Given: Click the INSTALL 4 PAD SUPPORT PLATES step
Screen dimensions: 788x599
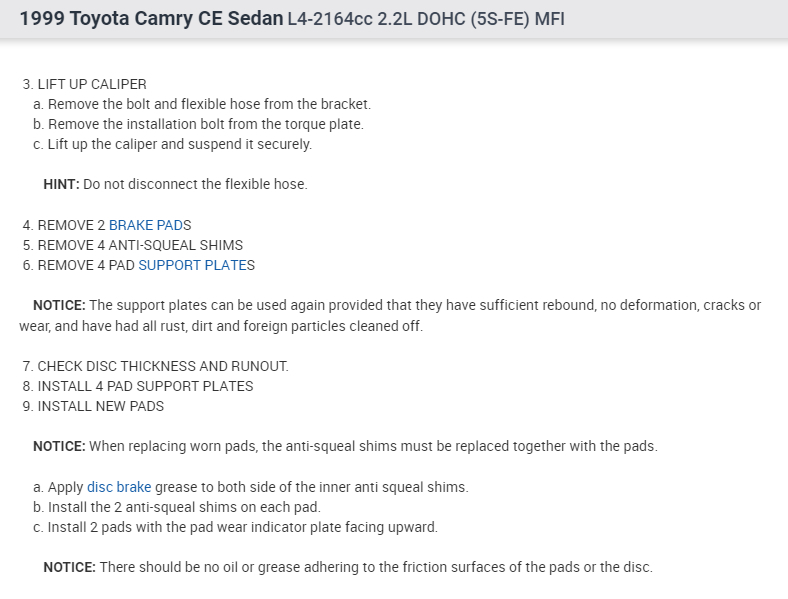Looking at the screenshot, I should pos(145,386).
